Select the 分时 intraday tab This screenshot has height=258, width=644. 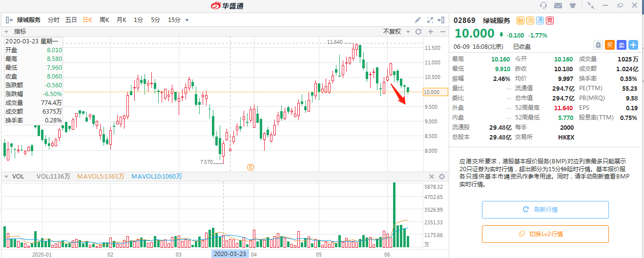tap(53, 20)
